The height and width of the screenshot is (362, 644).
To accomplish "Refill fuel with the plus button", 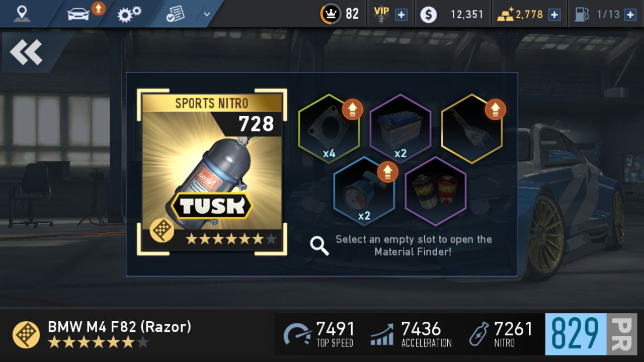I will (630, 15).
